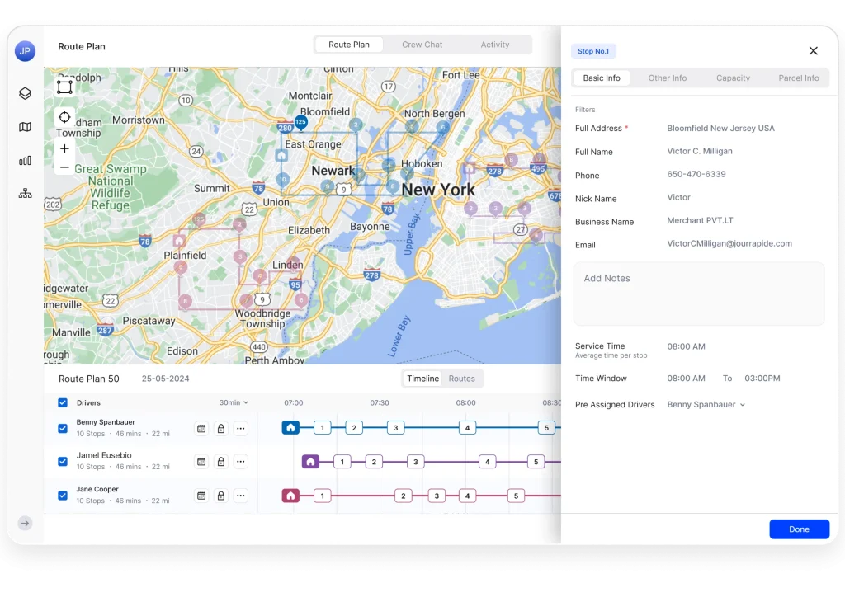Uncheck Jane Cooper driver checkbox
Viewport: 845px width, 616px height.
(63, 496)
